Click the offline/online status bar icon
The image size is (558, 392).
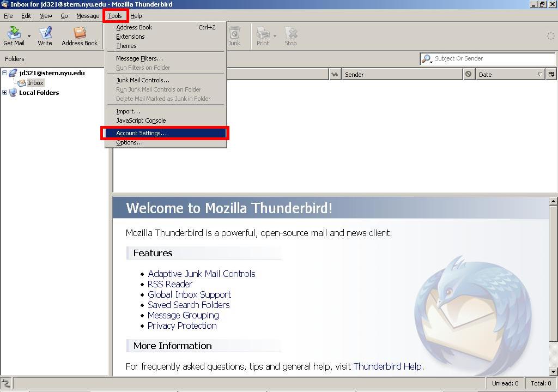(6, 383)
